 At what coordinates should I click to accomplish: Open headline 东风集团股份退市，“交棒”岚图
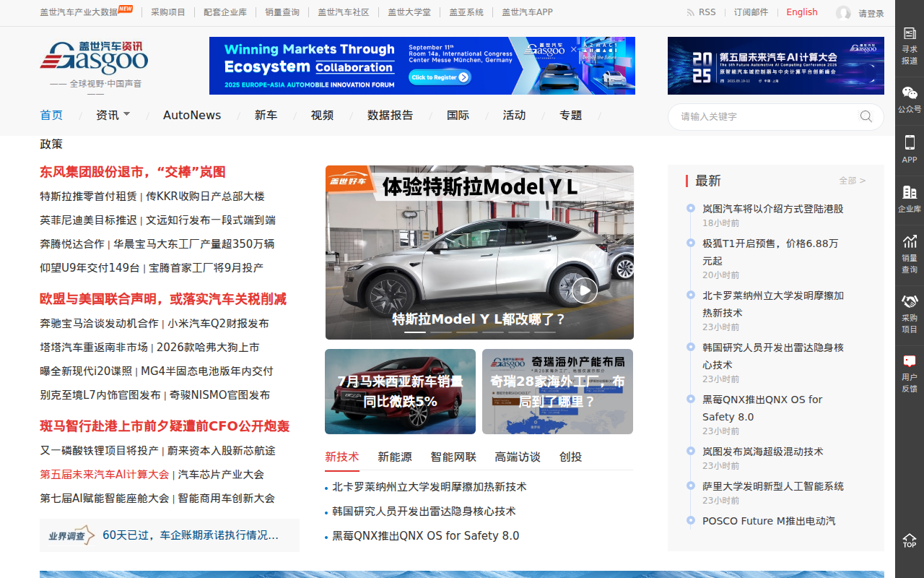(x=133, y=172)
